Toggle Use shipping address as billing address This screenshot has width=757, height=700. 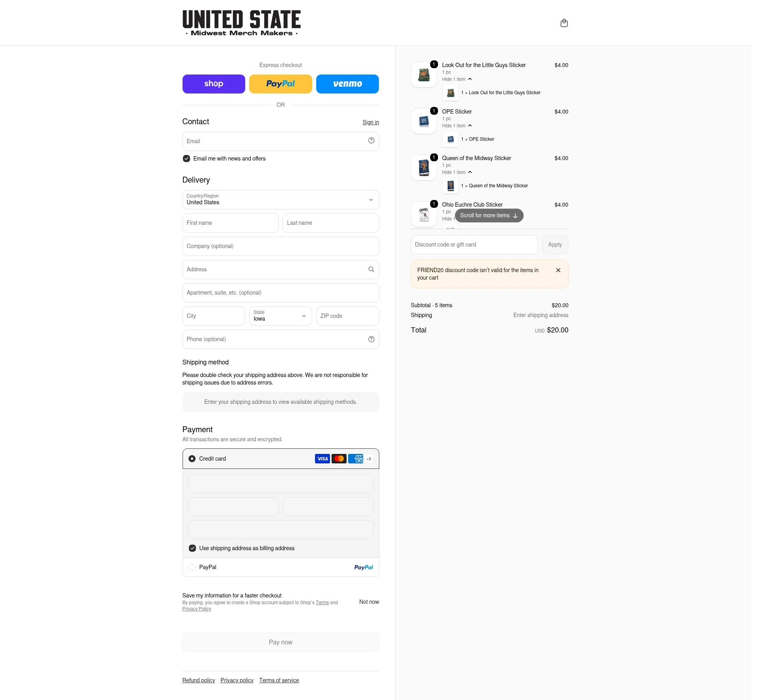click(x=192, y=548)
